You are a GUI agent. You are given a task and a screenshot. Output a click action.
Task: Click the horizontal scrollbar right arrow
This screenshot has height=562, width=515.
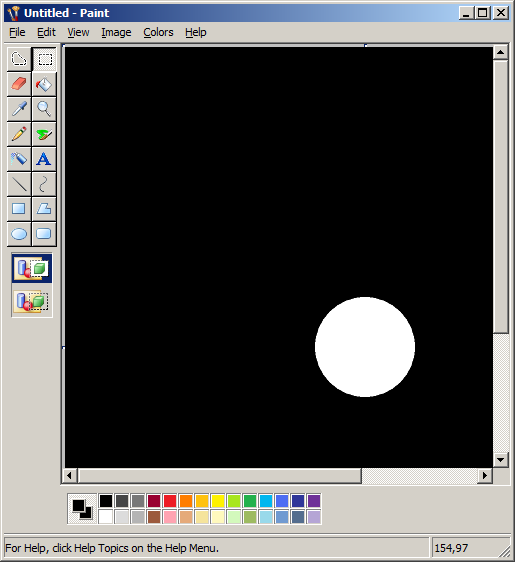[485, 476]
